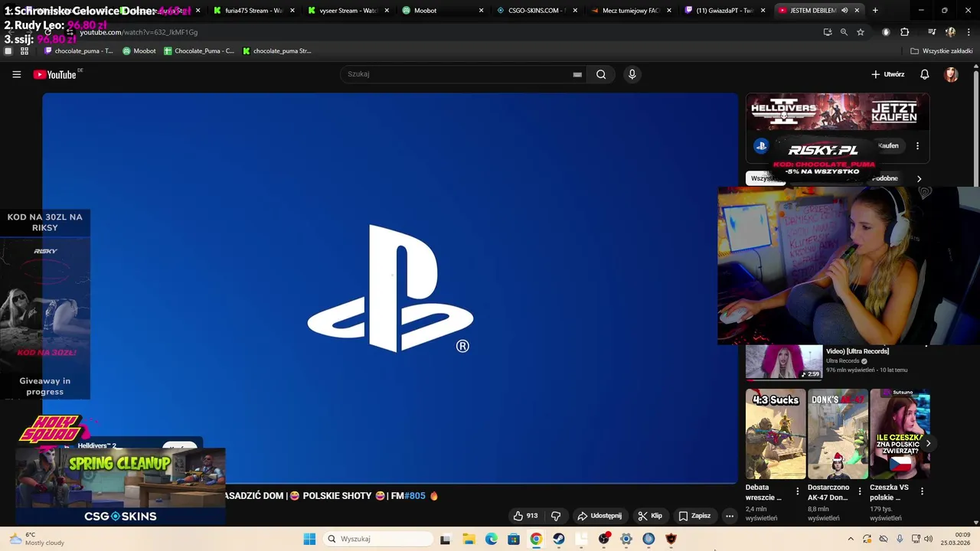Open Chrome from the taskbar
Viewport: 980px width, 551px height.
(536, 539)
